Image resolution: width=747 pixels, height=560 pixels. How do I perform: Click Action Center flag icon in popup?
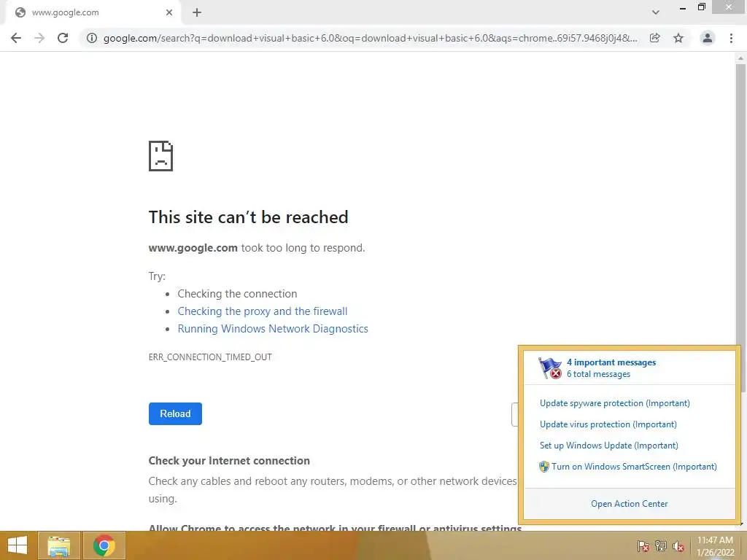click(x=550, y=368)
